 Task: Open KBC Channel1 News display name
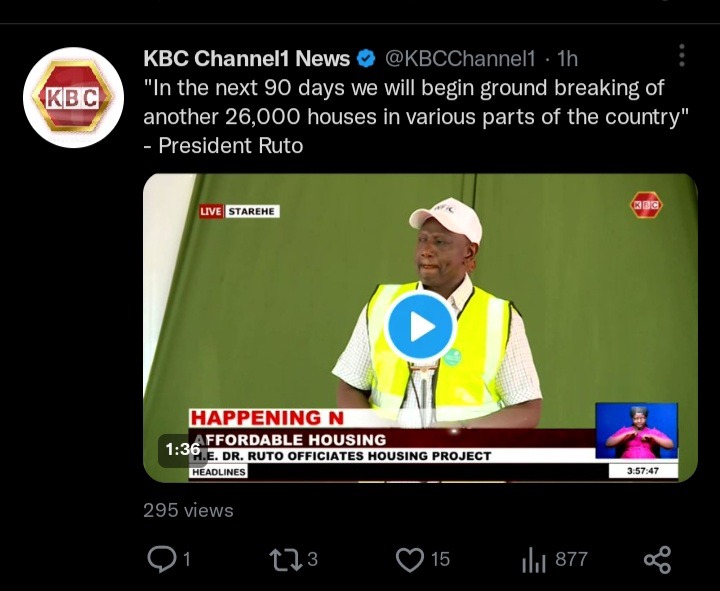pos(247,59)
